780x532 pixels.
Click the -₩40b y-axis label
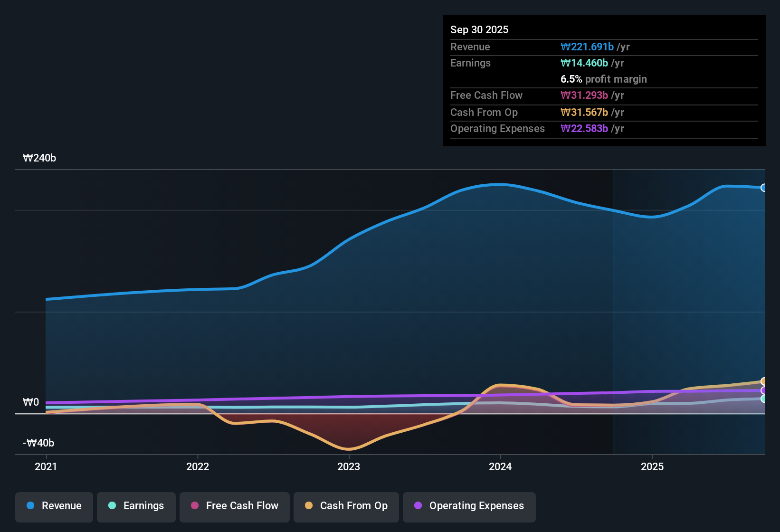[x=38, y=443]
